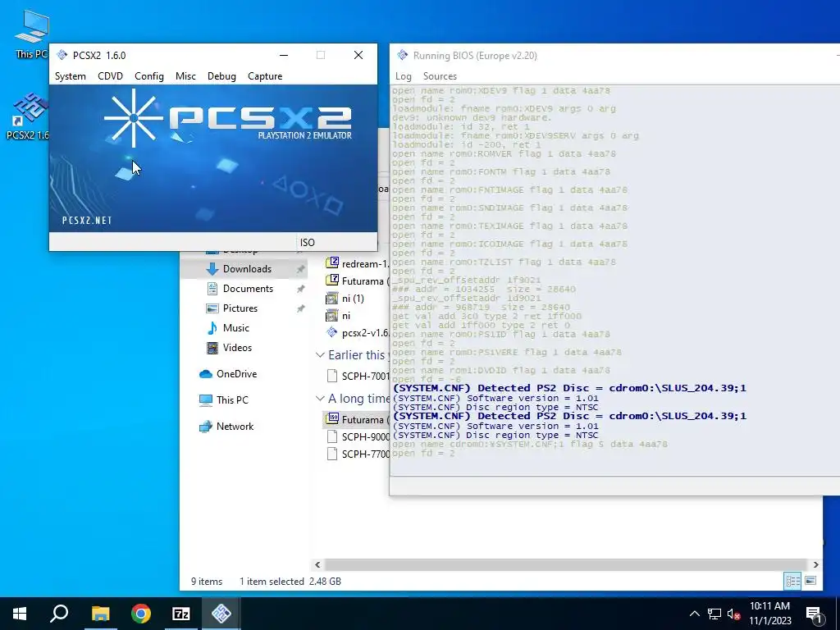Click Explorer horizontal scrollbar left arrow

click(x=317, y=564)
